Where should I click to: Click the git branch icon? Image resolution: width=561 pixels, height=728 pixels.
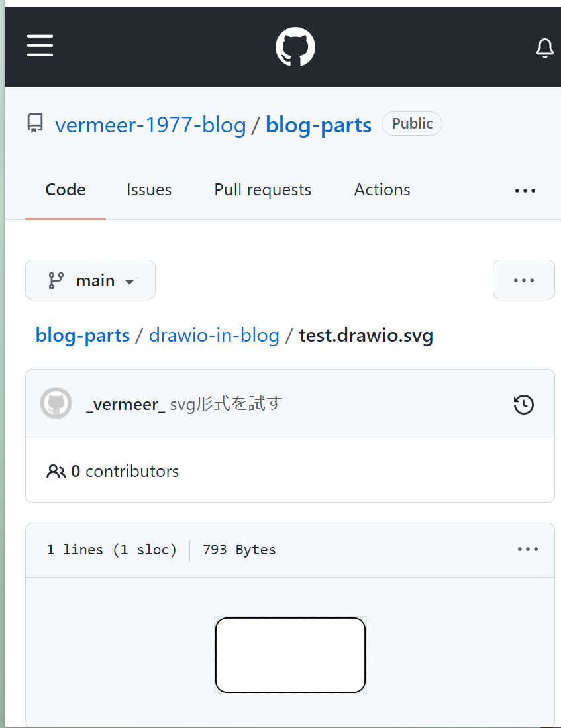(x=56, y=280)
